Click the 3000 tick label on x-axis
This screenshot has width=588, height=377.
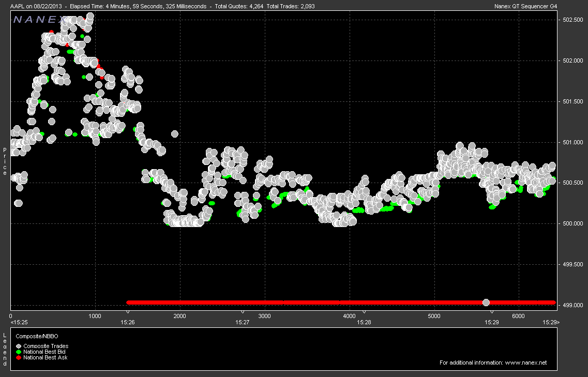click(x=264, y=315)
